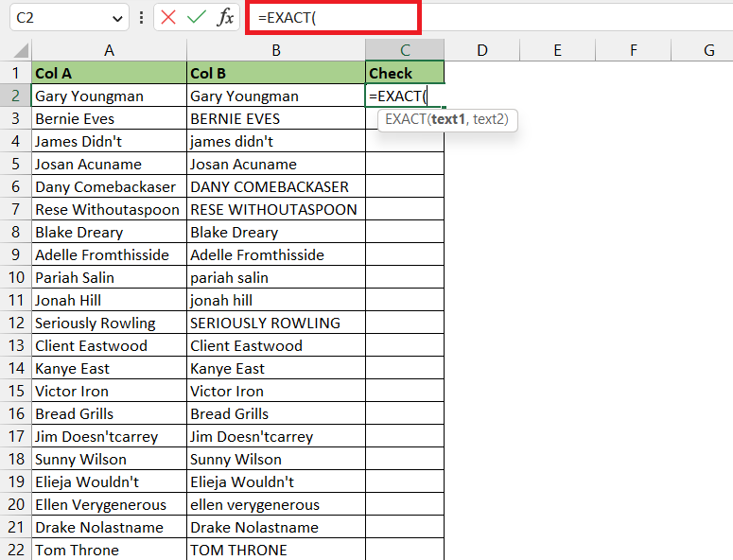Select the Check header cell
Screen dimensions: 733x560
point(405,73)
